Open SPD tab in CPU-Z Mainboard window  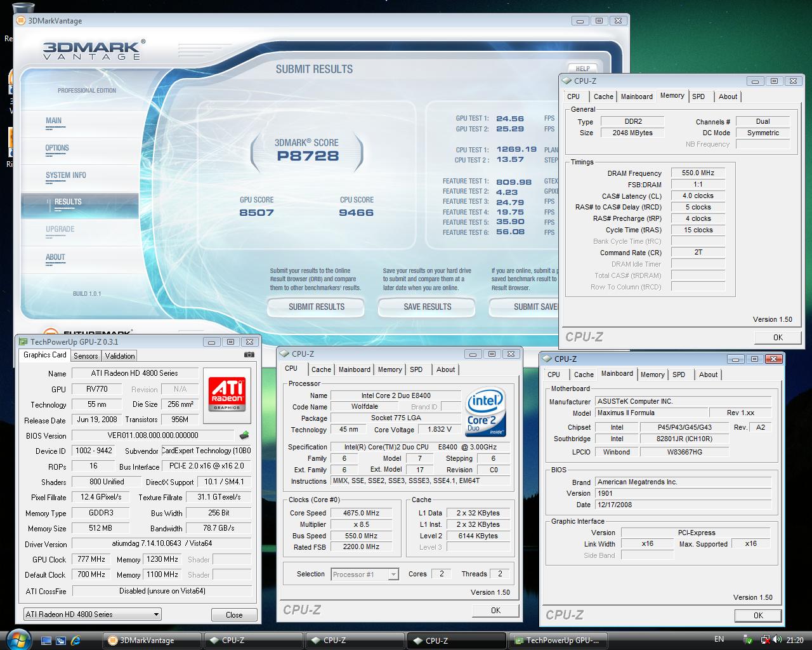click(679, 375)
